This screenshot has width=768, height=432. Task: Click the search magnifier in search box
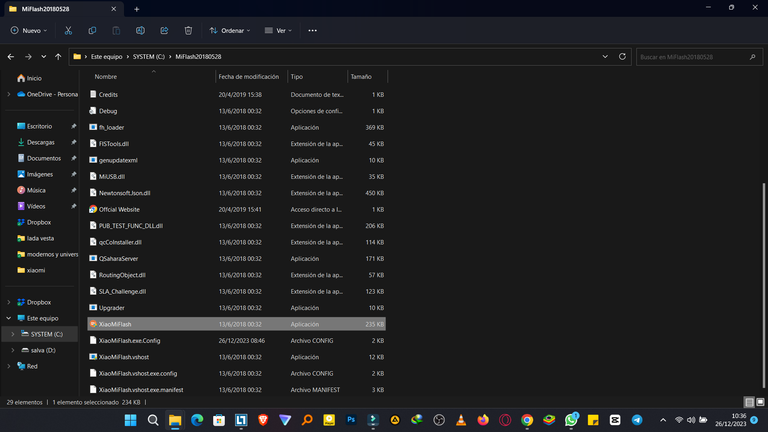tap(752, 57)
